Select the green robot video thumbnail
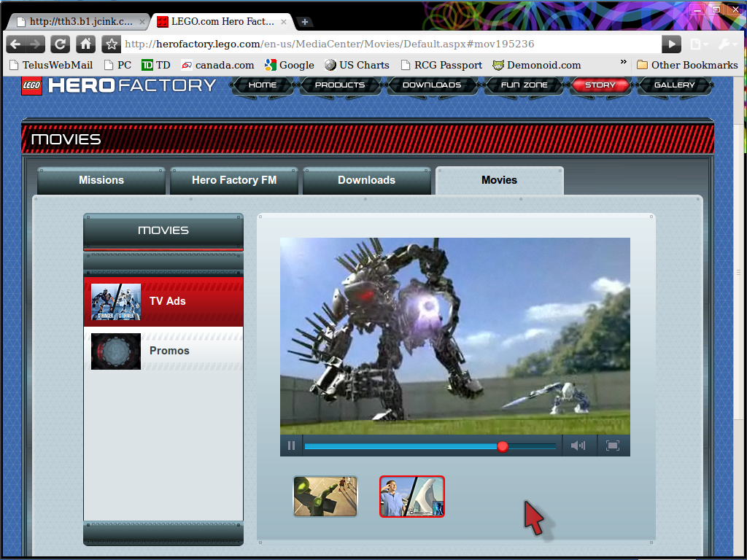Viewport: 747px width, 560px height. [325, 497]
